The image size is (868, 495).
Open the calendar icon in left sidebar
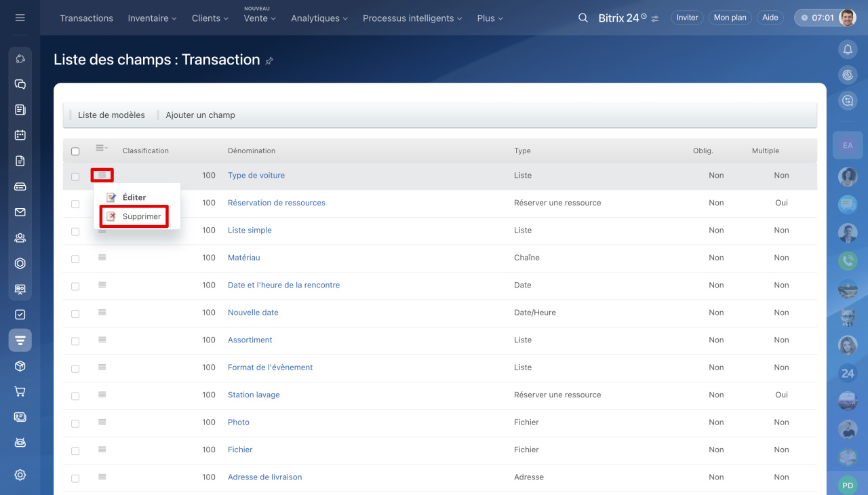click(x=20, y=135)
